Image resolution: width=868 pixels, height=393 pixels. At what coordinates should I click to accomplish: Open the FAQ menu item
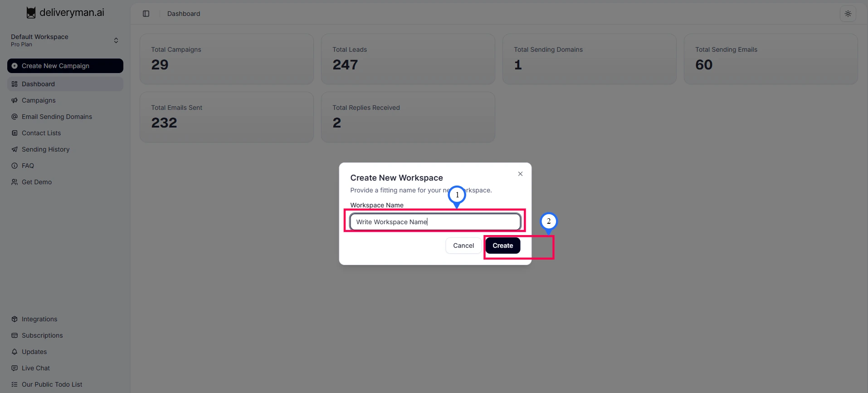(x=28, y=166)
